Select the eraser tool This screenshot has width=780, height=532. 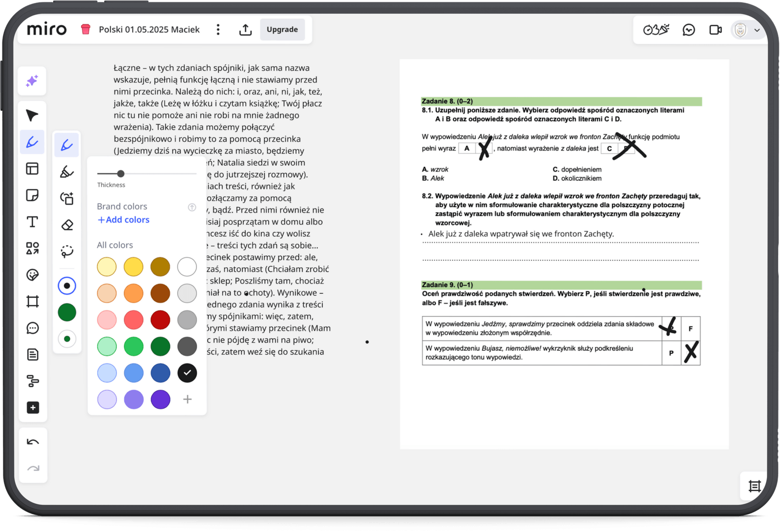pyautogui.click(x=67, y=225)
